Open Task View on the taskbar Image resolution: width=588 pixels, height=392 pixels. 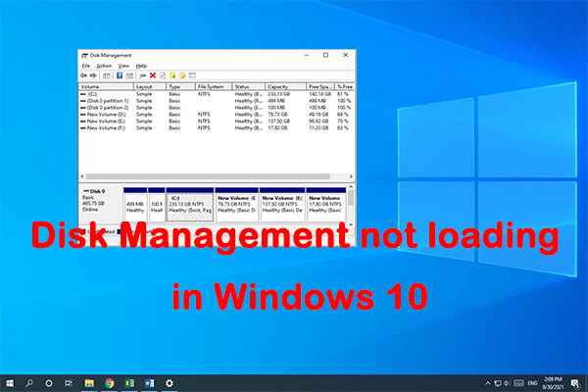pyautogui.click(x=69, y=383)
